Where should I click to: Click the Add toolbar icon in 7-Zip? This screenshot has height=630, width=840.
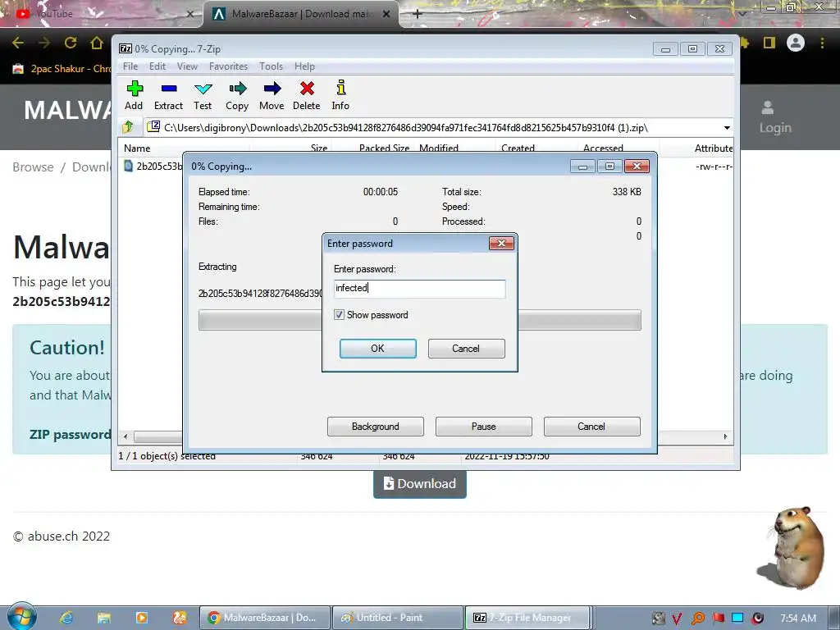point(134,95)
